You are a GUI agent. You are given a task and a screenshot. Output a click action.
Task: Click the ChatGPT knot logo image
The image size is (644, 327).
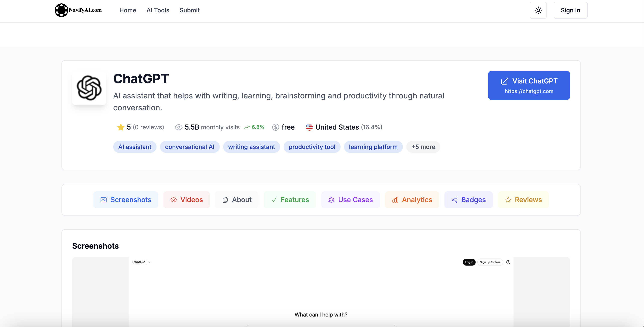89,88
